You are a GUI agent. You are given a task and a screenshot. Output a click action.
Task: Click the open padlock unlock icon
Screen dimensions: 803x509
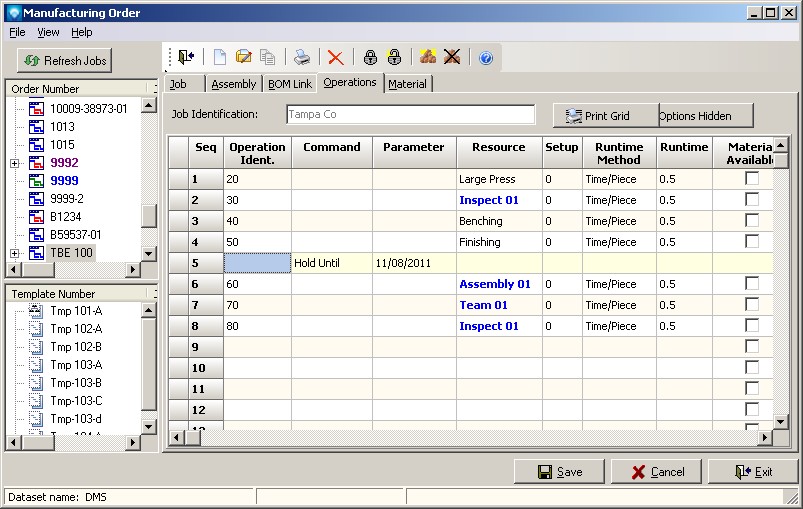(394, 58)
